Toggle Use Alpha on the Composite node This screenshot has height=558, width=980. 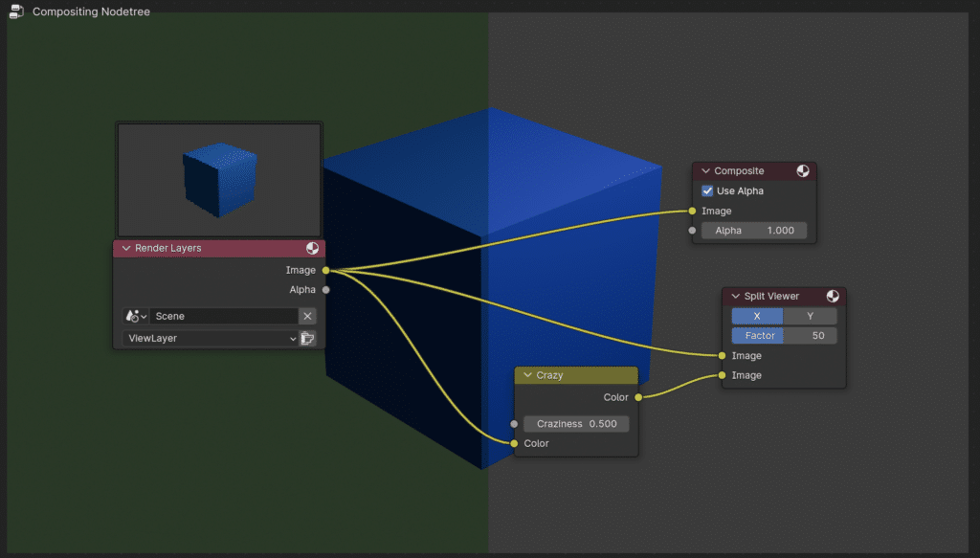[x=706, y=190]
